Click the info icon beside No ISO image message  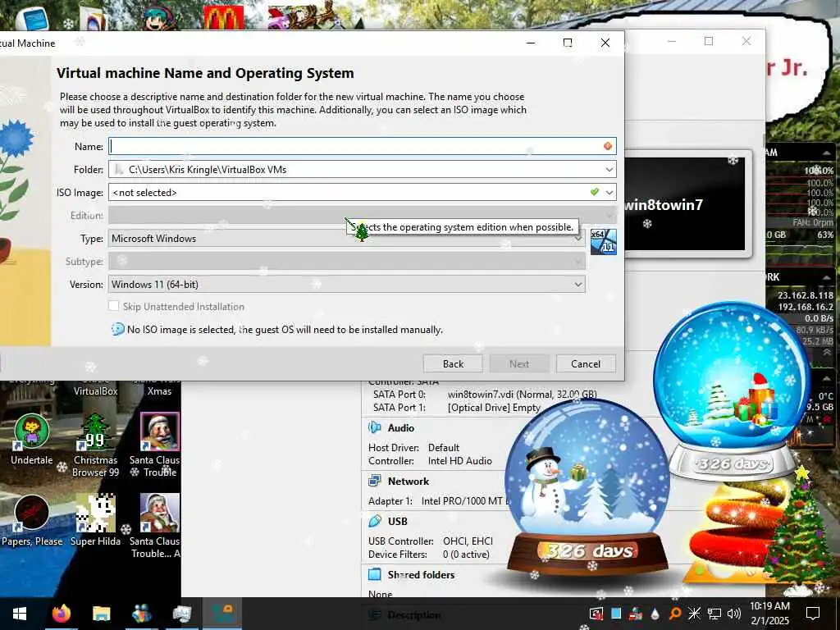point(117,329)
